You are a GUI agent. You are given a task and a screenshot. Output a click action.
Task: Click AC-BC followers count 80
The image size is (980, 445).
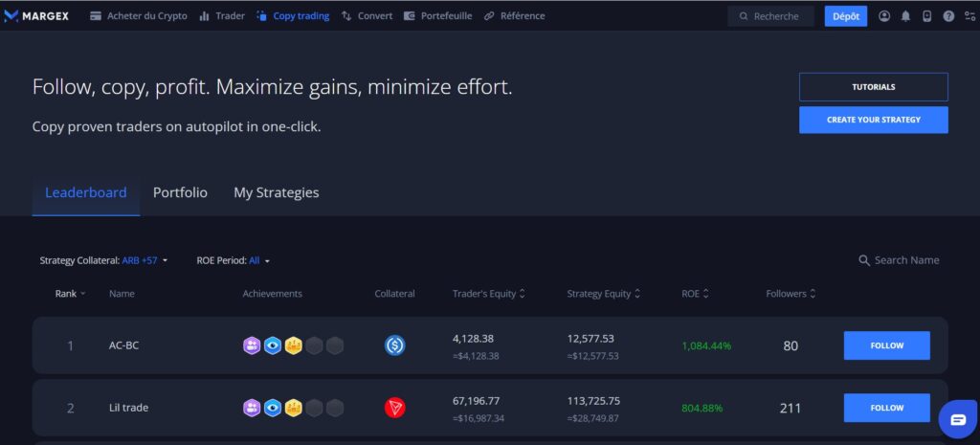[791, 345]
